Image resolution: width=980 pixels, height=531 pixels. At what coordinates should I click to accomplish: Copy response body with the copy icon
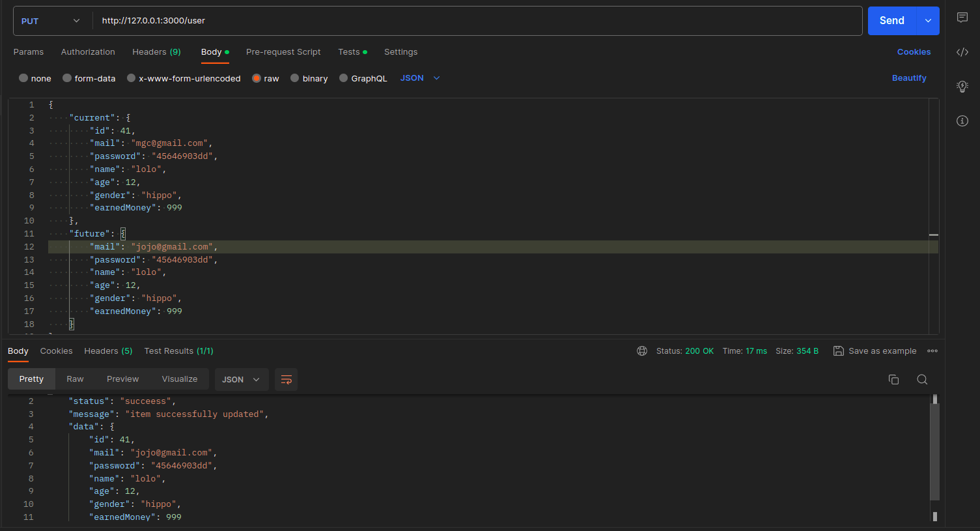[893, 379]
